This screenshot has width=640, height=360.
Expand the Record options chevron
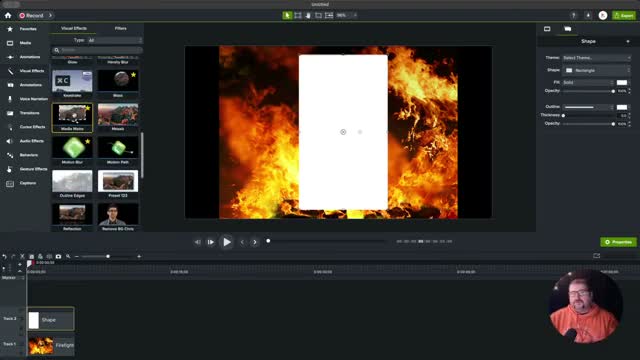pyautogui.click(x=50, y=16)
